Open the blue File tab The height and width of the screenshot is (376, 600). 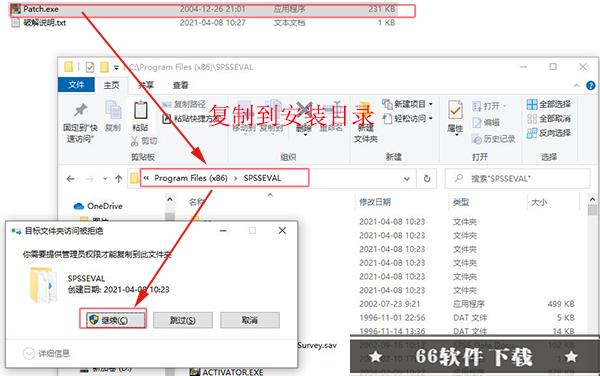tap(76, 85)
